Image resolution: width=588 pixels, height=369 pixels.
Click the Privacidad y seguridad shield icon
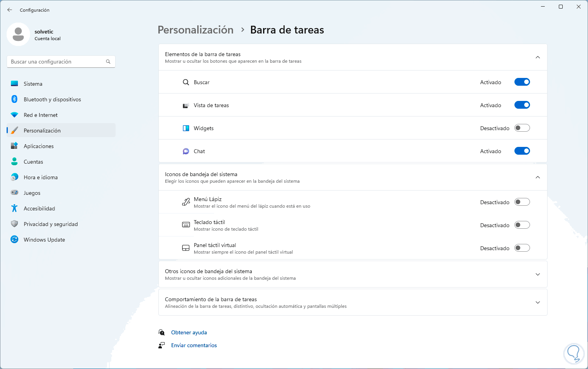click(14, 224)
